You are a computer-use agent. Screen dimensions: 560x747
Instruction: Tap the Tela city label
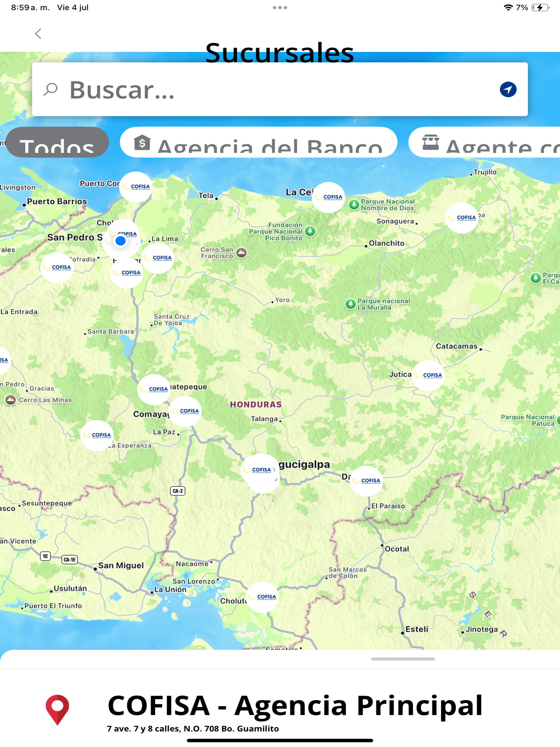[206, 195]
